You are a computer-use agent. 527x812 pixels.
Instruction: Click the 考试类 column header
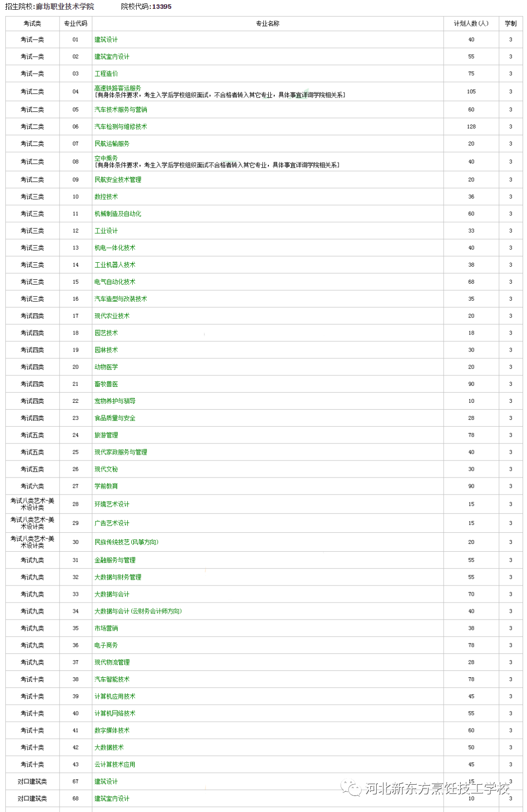(32, 23)
